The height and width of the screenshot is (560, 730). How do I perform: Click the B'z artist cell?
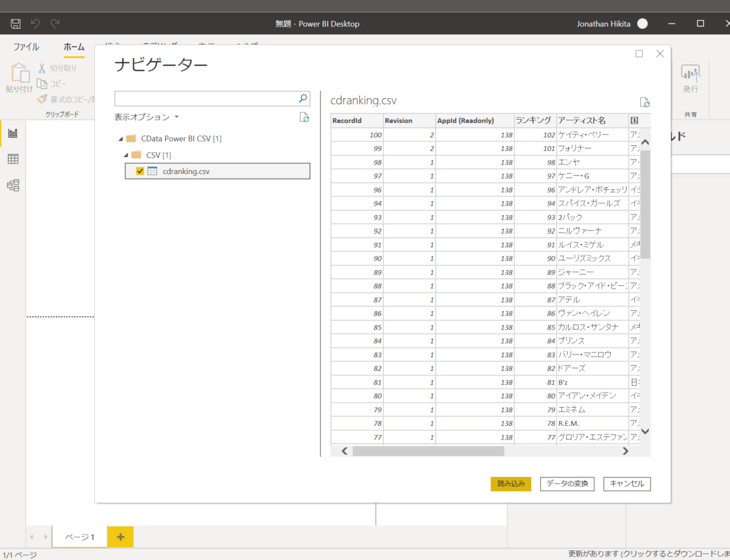tap(593, 382)
